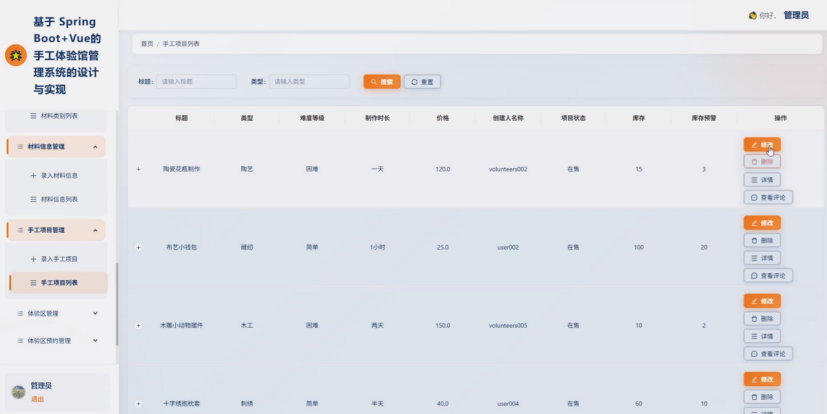The height and width of the screenshot is (414, 827).
Task: Click the 库存预警 column header
Action: 704,118
